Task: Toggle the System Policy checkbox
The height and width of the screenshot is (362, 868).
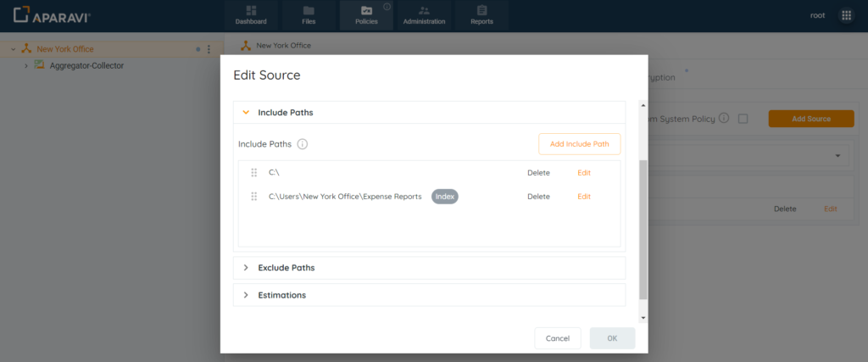Action: click(743, 119)
